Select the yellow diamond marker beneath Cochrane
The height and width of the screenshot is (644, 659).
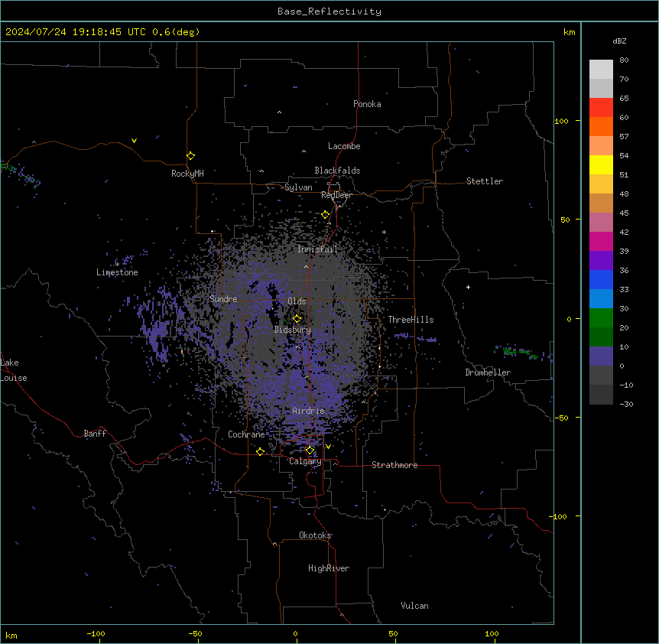[260, 451]
